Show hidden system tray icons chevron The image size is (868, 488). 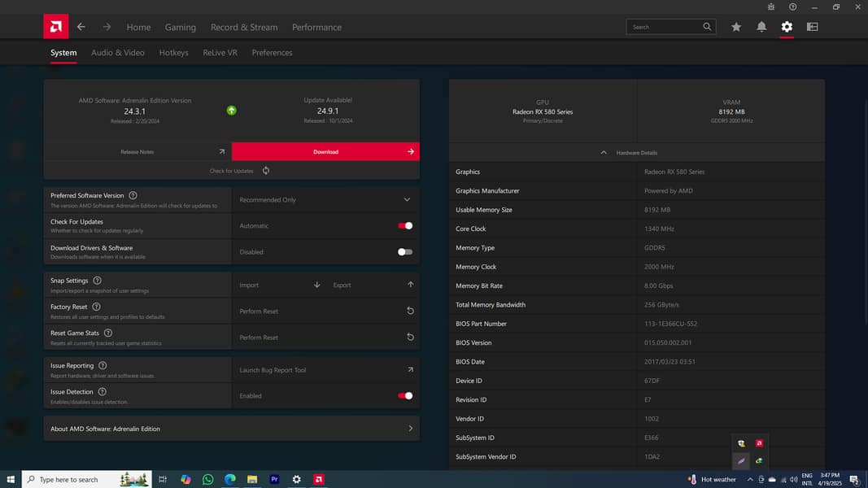[x=750, y=480]
